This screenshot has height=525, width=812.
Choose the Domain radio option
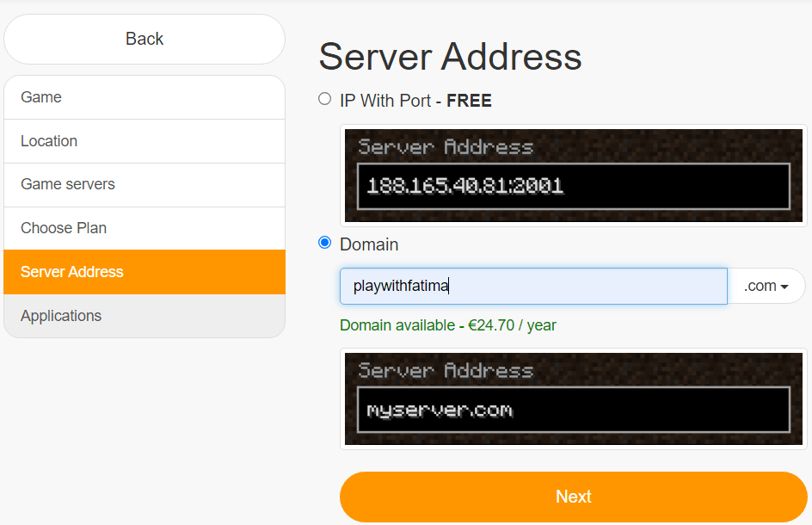(x=324, y=243)
